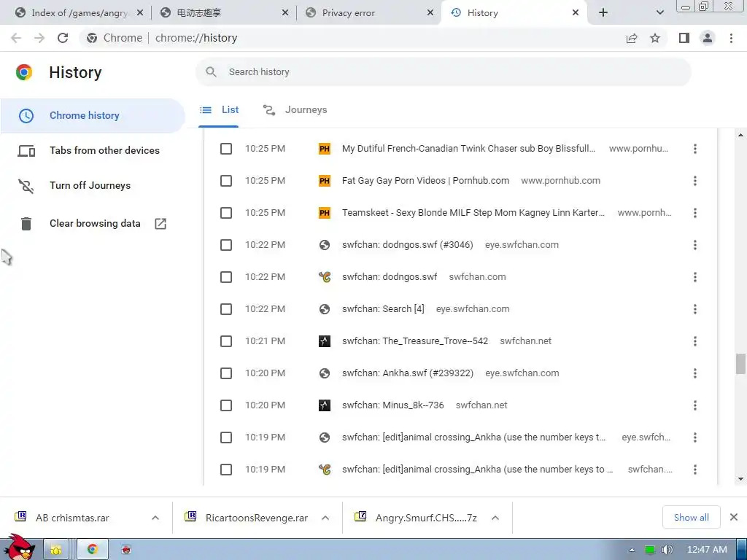Viewport: 747px width, 560px height.
Task: Open new tab with plus button
Action: [603, 13]
